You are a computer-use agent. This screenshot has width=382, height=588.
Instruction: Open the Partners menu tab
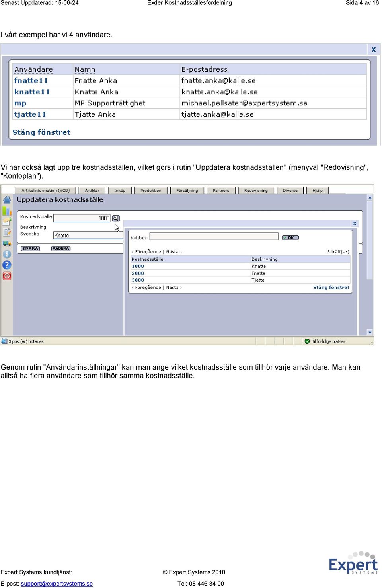tap(221, 190)
